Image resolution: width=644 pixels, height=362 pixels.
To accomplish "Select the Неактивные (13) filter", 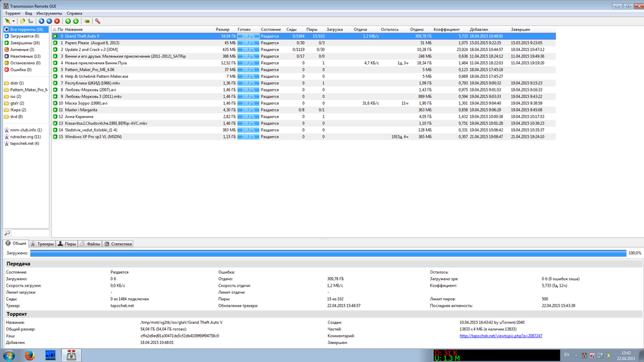I will pos(24,56).
